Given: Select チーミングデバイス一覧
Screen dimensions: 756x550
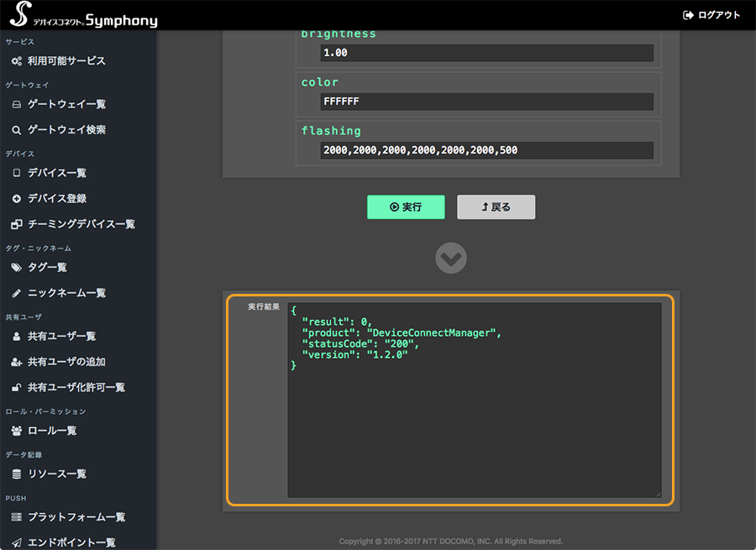Looking at the screenshot, I should [x=81, y=224].
